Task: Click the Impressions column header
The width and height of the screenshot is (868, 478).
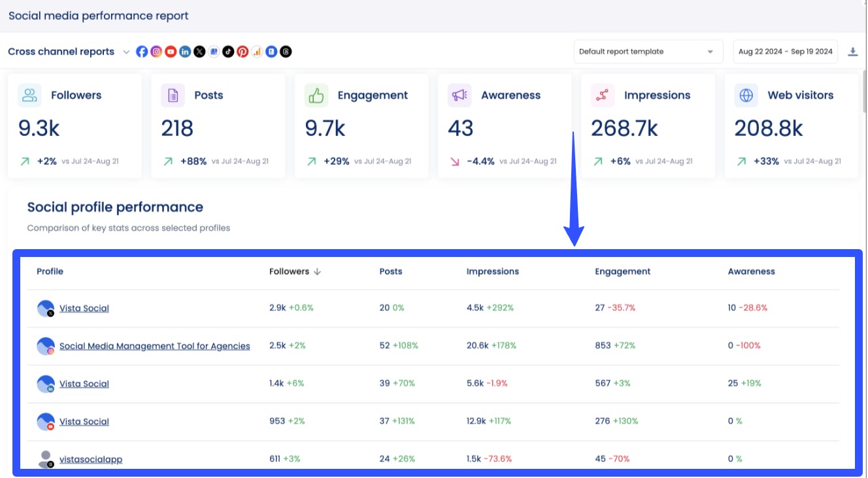Action: 492,271
